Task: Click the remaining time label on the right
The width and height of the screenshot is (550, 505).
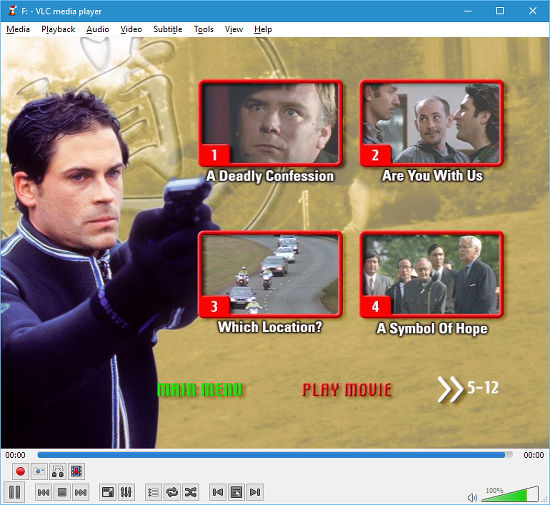Action: pyautogui.click(x=534, y=455)
